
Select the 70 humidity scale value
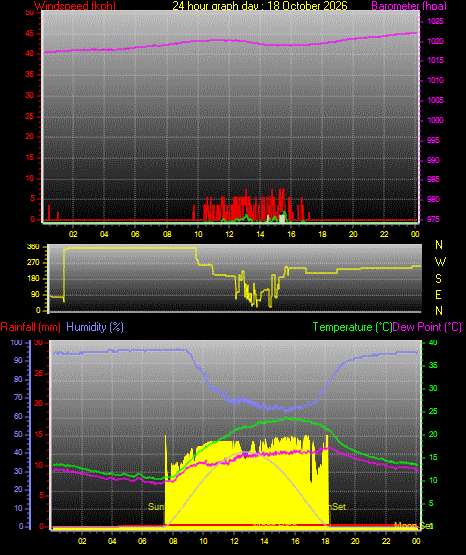[18, 397]
